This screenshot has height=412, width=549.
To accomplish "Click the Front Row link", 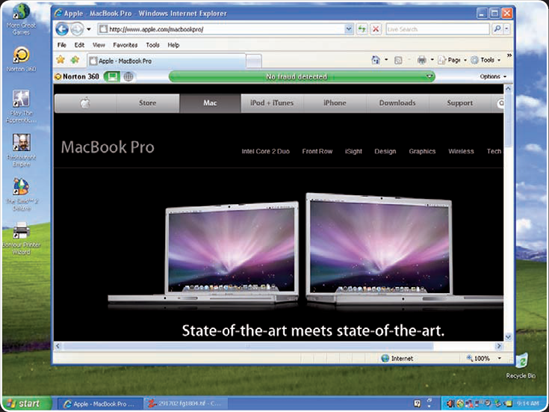I will tap(317, 151).
